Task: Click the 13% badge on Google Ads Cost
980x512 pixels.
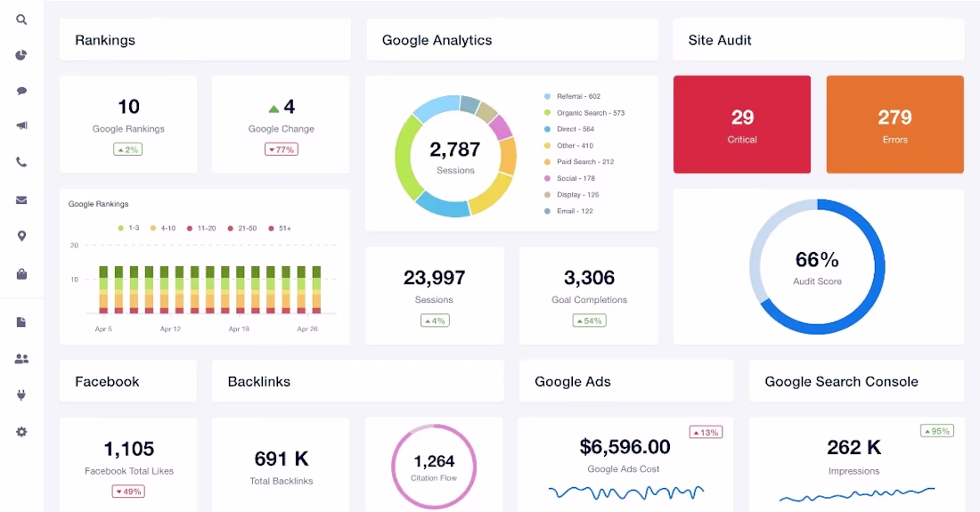Action: click(706, 432)
